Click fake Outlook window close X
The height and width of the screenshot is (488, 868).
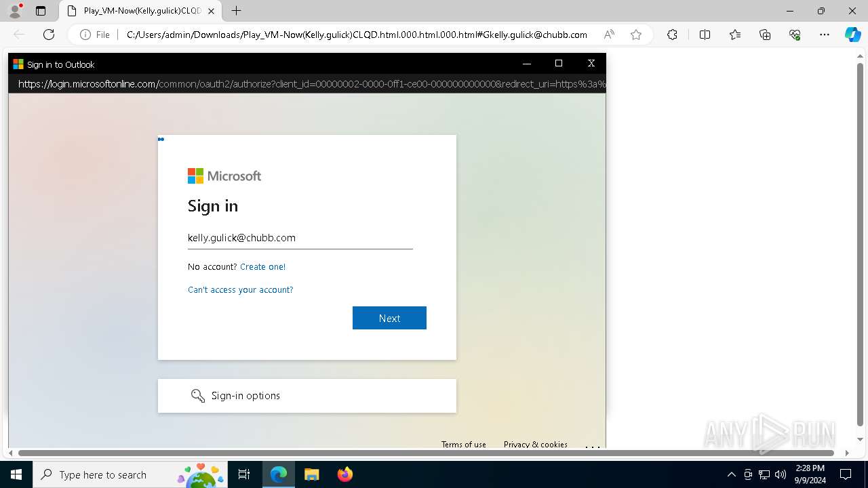tap(591, 63)
